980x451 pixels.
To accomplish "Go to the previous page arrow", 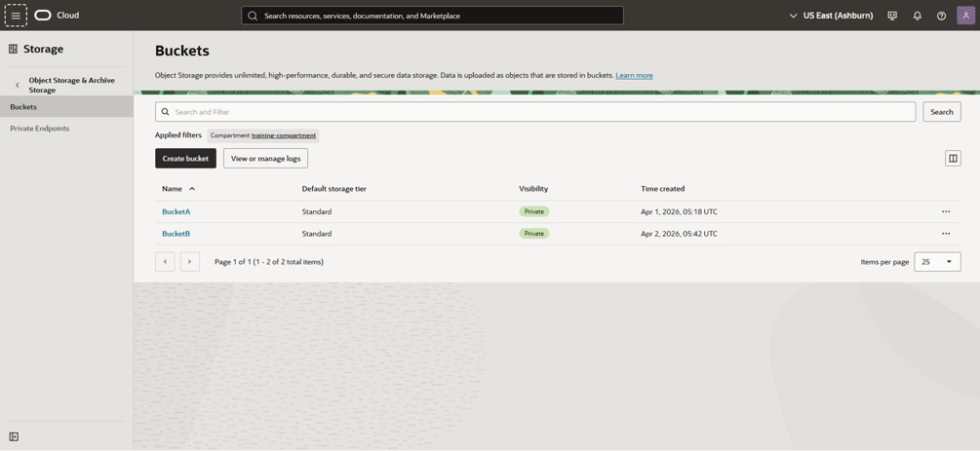I will point(165,262).
